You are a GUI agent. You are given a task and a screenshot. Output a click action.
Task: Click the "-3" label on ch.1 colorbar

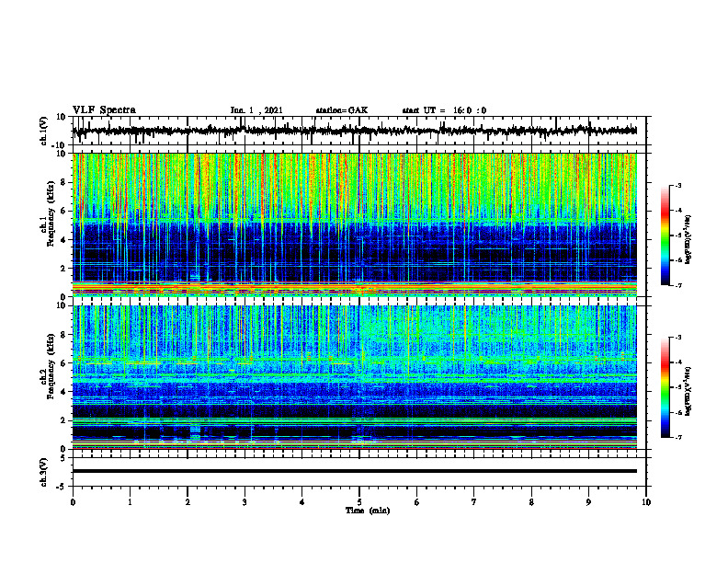(677, 185)
